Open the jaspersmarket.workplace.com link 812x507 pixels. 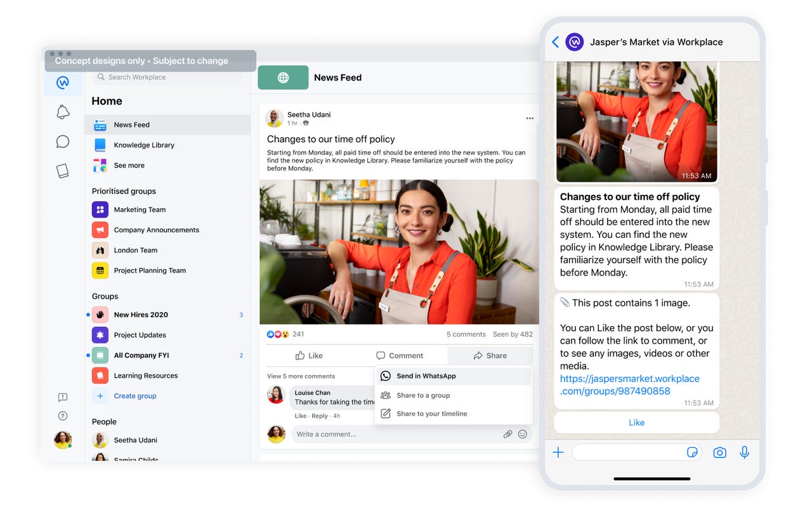tap(629, 385)
